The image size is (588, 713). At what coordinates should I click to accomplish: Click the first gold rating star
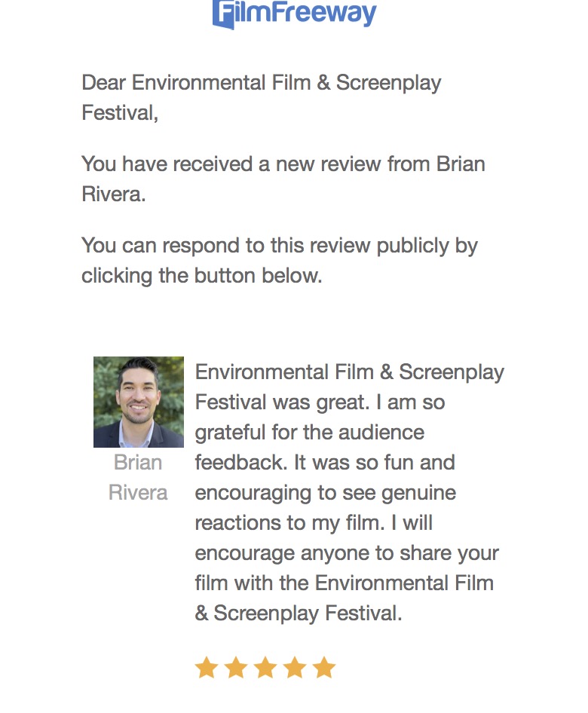tap(207, 668)
